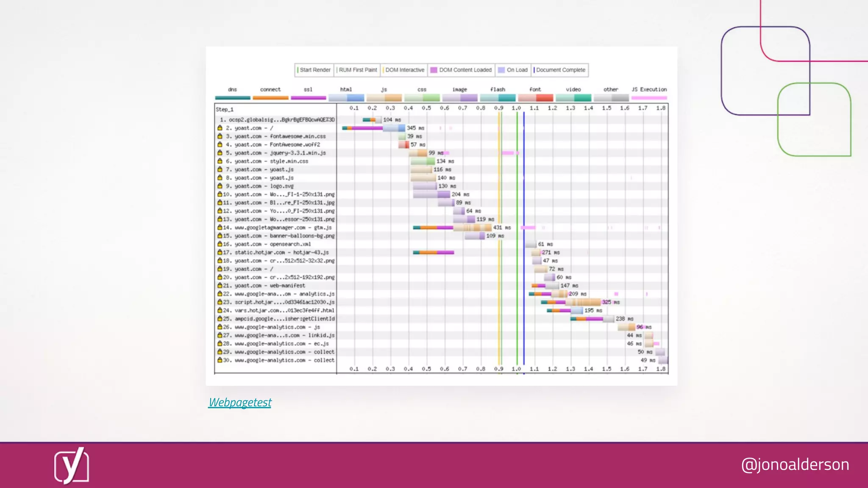Image resolution: width=868 pixels, height=488 pixels.
Task: Click lock icon for fontawesome.min.css request
Action: [x=220, y=136]
